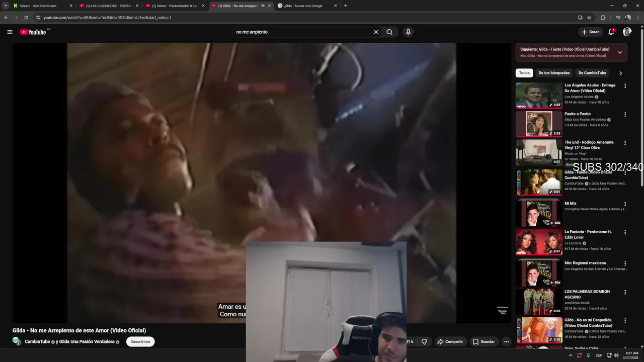
Task: Click the browser address bar URL
Action: click(107, 17)
